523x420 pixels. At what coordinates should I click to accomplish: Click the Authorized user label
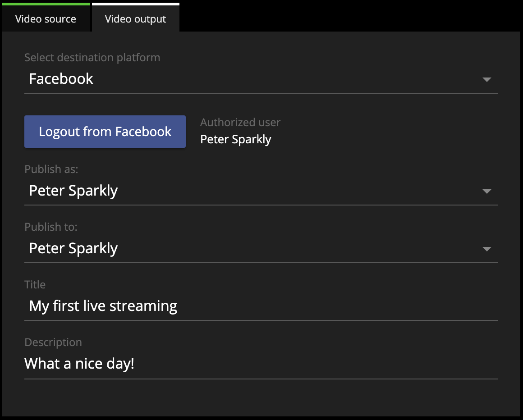(240, 123)
